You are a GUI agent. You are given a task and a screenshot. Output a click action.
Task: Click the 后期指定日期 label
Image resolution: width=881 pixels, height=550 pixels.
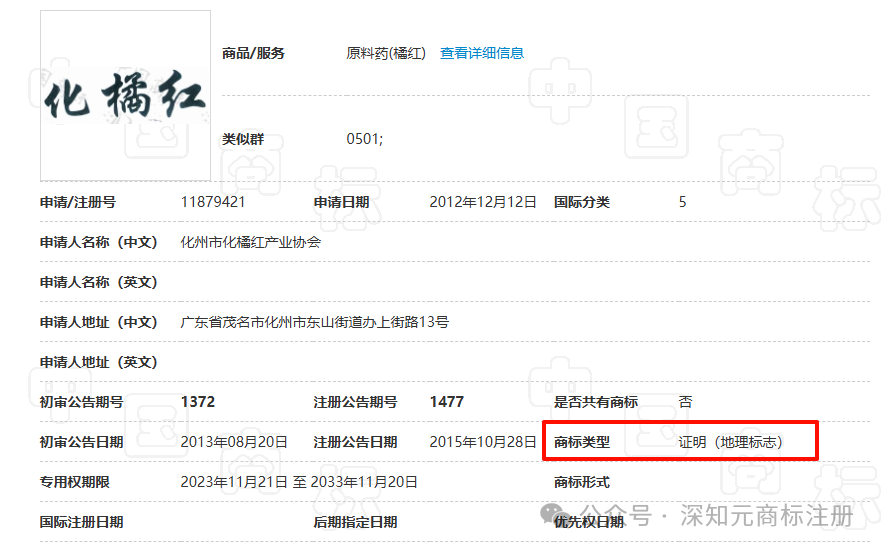[355, 522]
